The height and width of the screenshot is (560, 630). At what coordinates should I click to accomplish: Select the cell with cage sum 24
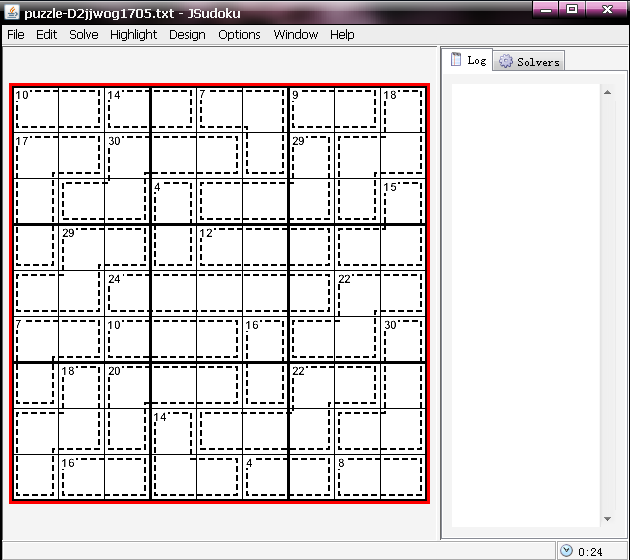tap(127, 293)
